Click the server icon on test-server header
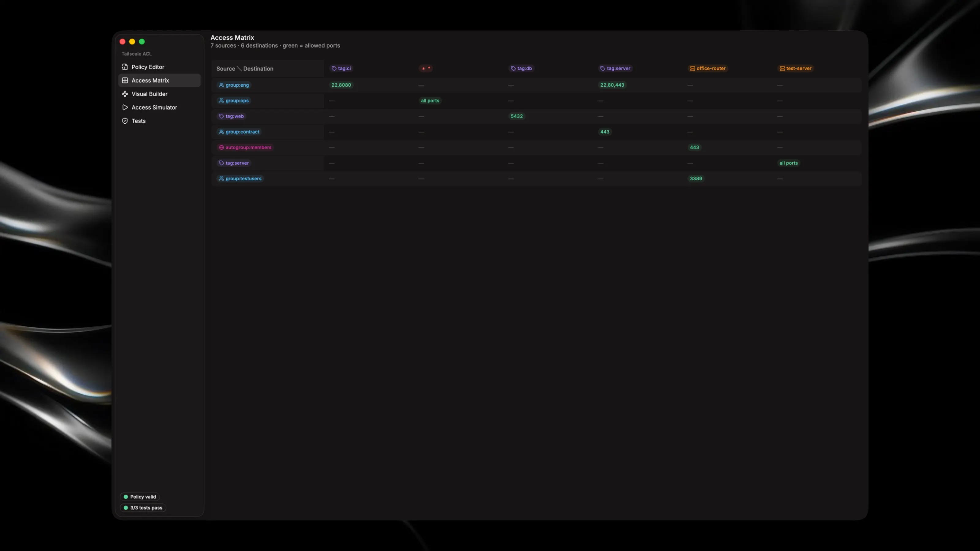 click(782, 69)
